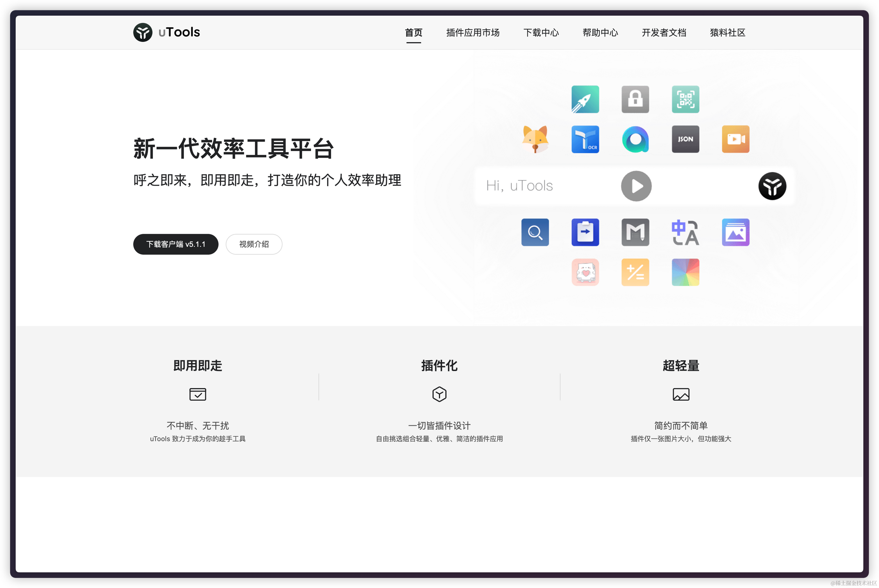Click the yellow calculator plugin icon
The width and height of the screenshot is (879, 588).
[x=635, y=272]
